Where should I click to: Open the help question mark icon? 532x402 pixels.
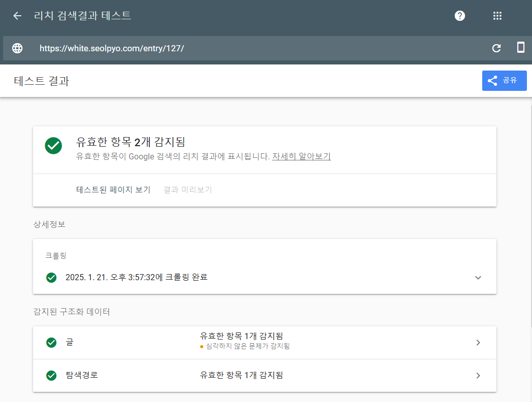tap(460, 16)
